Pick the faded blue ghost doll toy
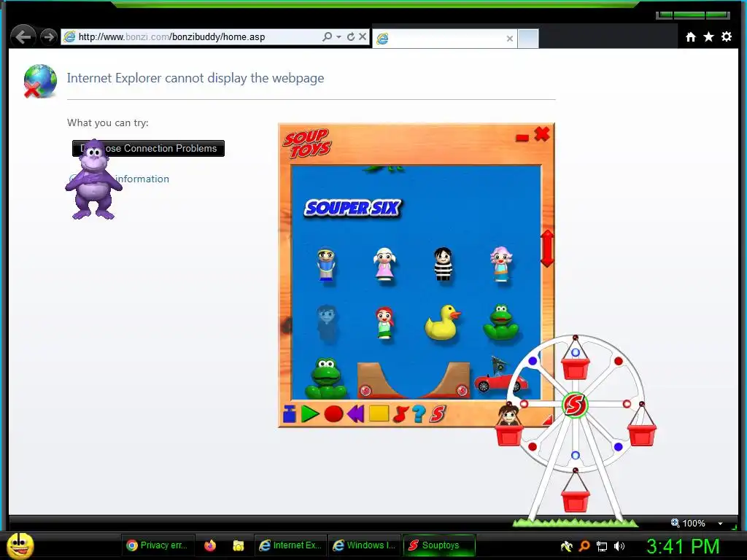The height and width of the screenshot is (560, 747). 327,324
